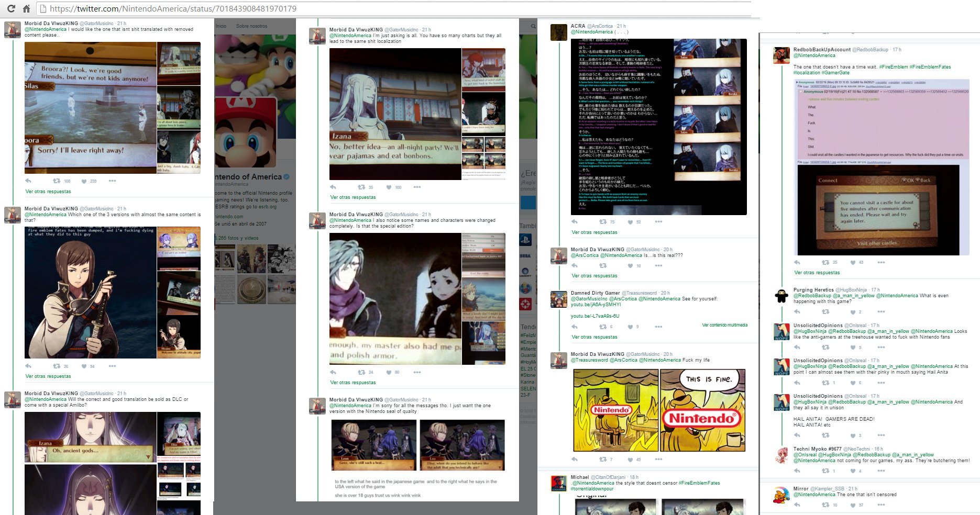This screenshot has height=515, width=980.
Task: Retweet the 'special edition' tweet with 24 retweets
Action: pos(361,372)
